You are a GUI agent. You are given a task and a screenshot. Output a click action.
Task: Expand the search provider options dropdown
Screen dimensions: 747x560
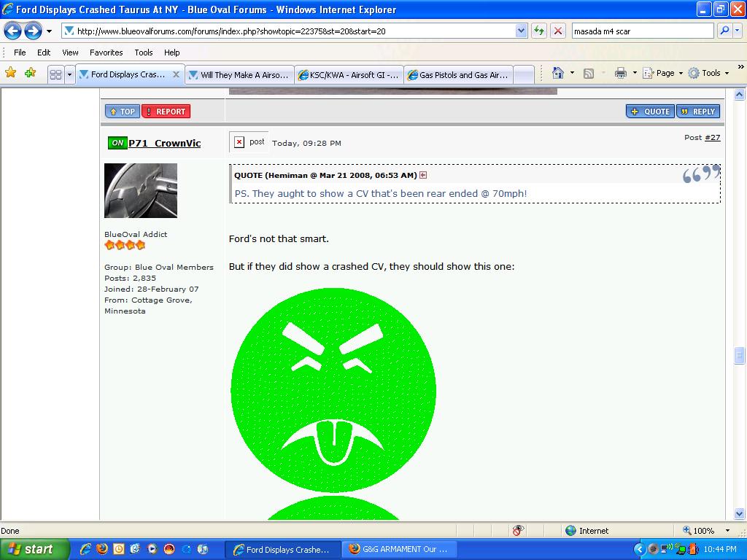coord(738,31)
